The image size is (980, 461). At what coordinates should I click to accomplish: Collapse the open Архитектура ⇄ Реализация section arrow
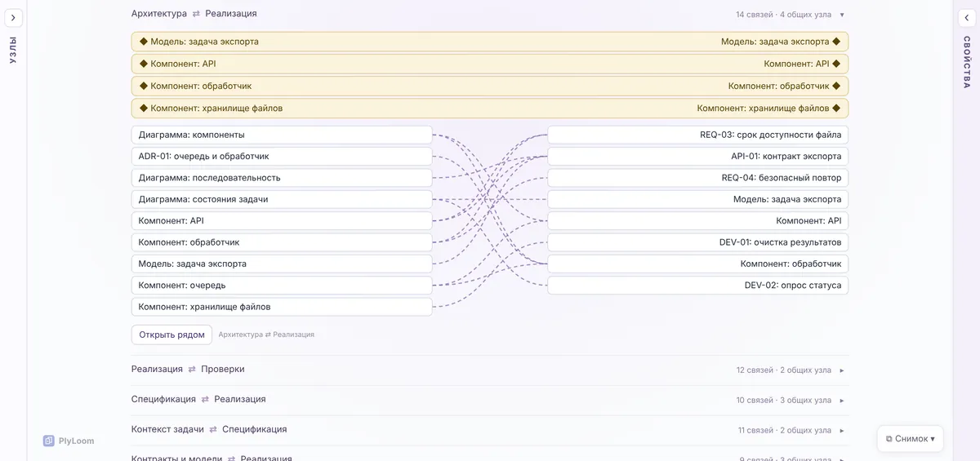(842, 15)
